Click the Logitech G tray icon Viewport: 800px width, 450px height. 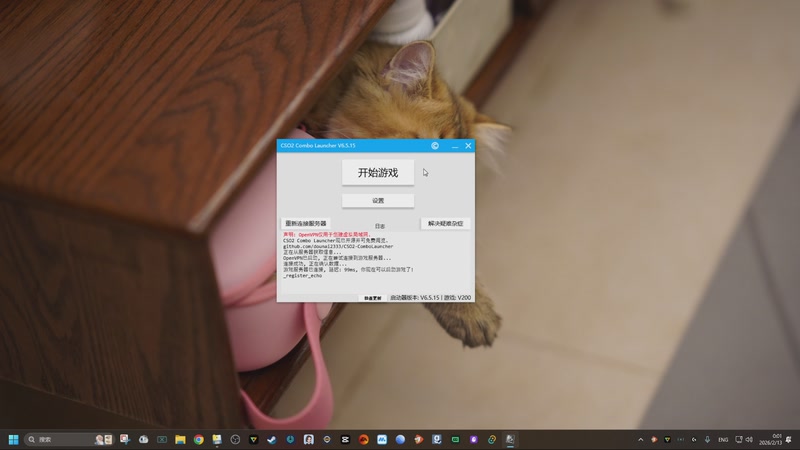point(694,439)
